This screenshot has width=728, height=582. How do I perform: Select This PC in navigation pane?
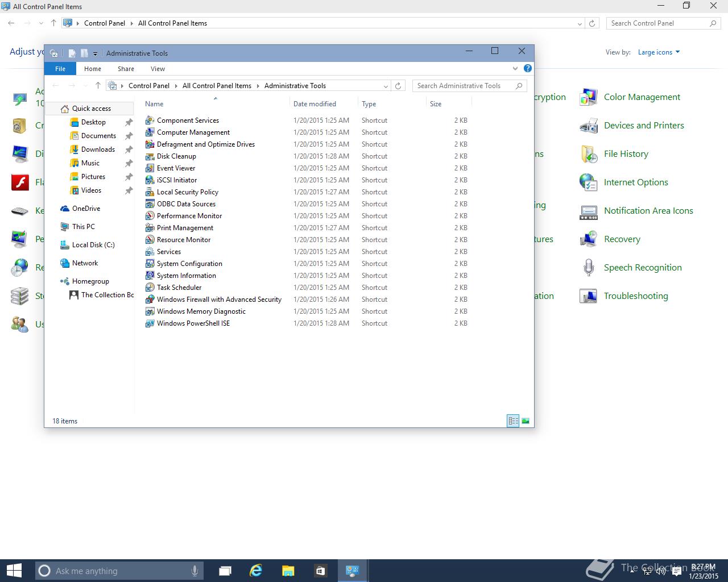pos(84,227)
